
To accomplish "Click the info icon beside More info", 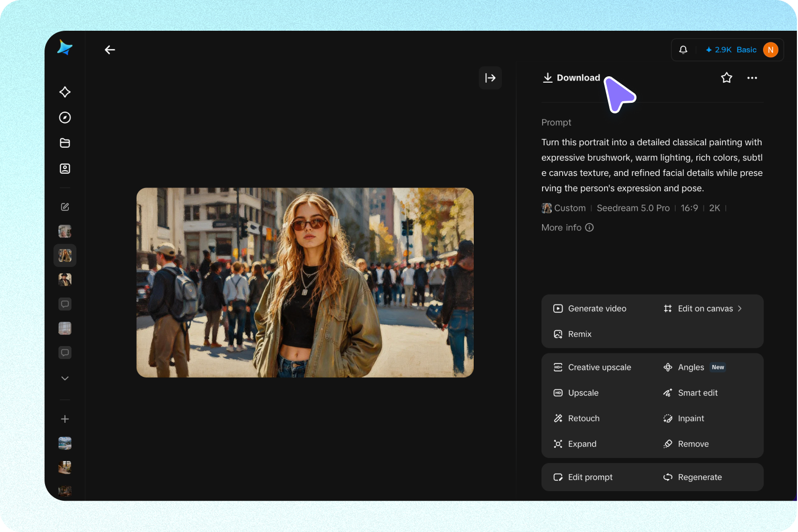I will (x=589, y=227).
